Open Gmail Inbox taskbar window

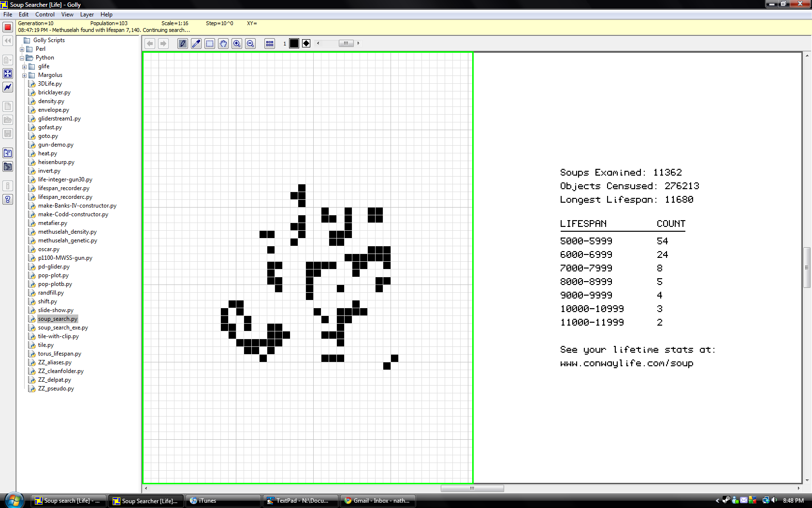[377, 501]
